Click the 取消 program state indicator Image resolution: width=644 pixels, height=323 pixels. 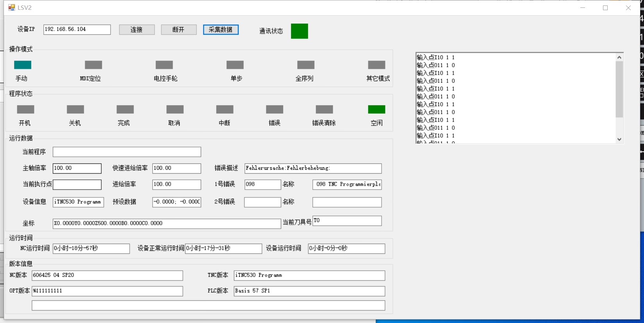tap(175, 109)
